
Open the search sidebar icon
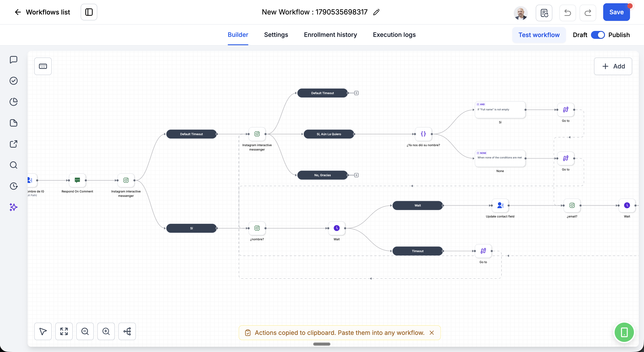tap(14, 165)
